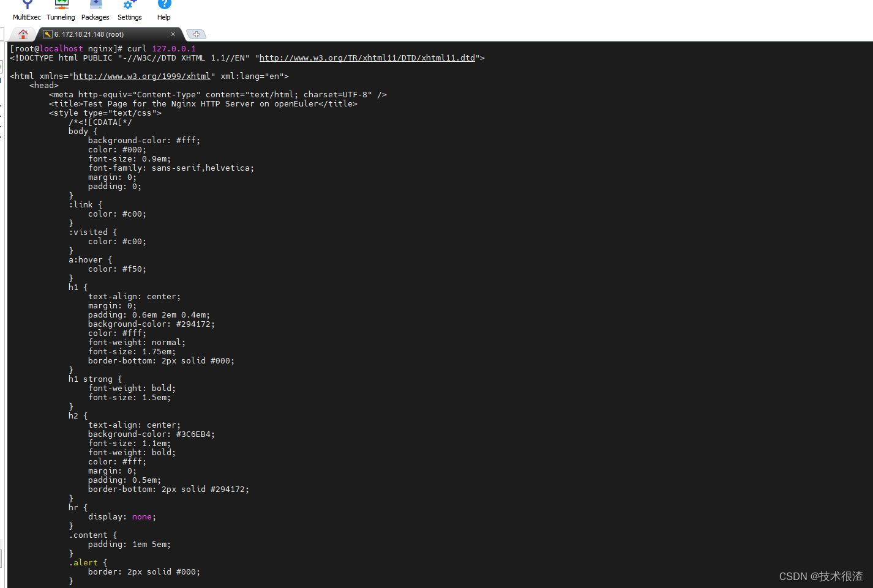Click the '.alert {' selector line
The height and width of the screenshot is (588, 873).
[x=88, y=563]
